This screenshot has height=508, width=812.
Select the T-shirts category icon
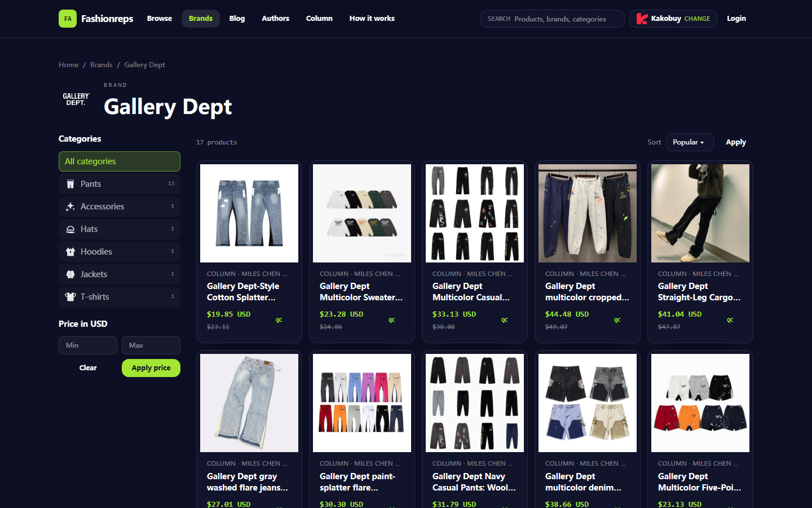70,297
